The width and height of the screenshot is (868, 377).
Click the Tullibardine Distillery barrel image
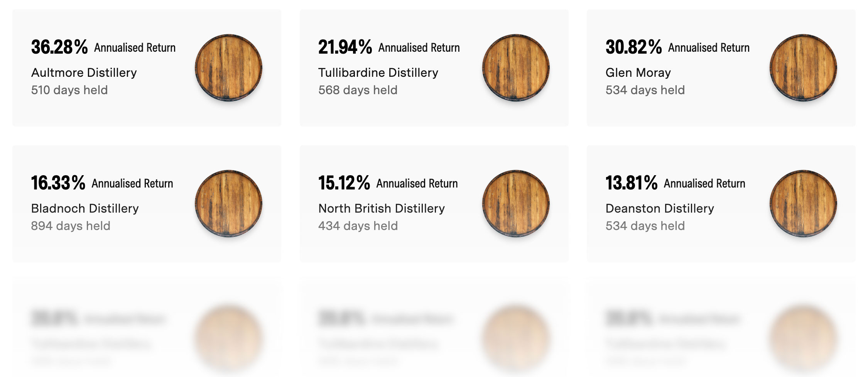point(516,68)
